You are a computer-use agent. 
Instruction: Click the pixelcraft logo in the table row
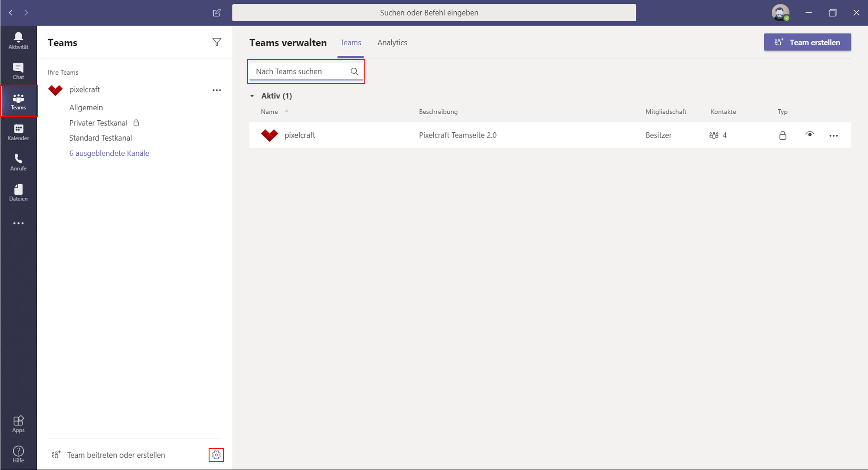(x=269, y=135)
